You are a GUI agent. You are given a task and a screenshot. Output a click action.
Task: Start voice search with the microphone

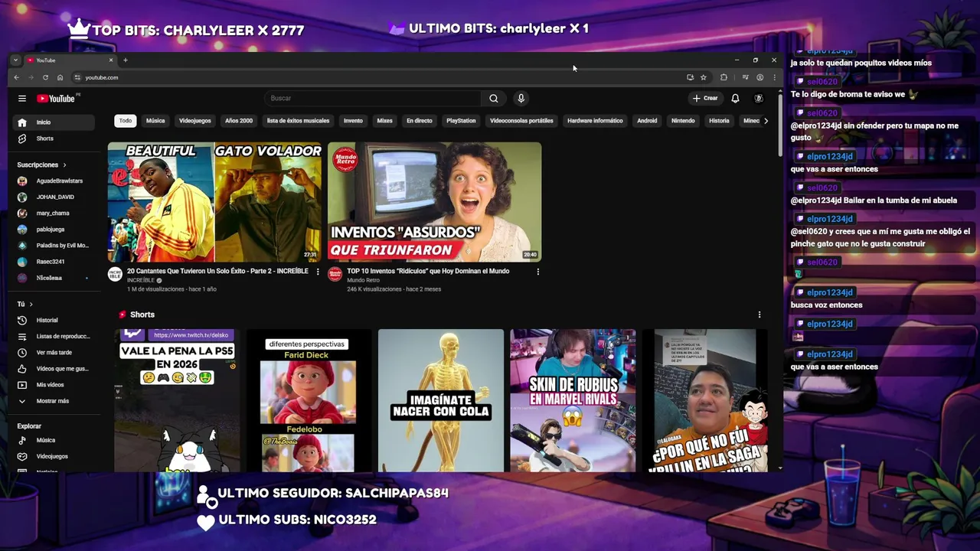click(x=521, y=98)
